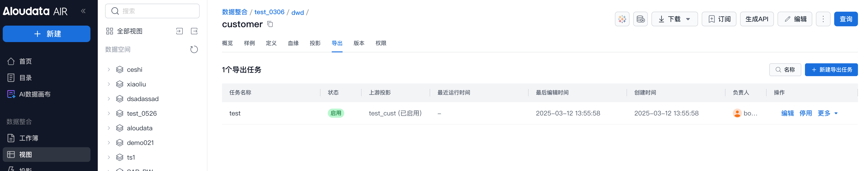Click the colorful Tableau-style icon in toolbar
The image size is (868, 171).
pos(622,19)
